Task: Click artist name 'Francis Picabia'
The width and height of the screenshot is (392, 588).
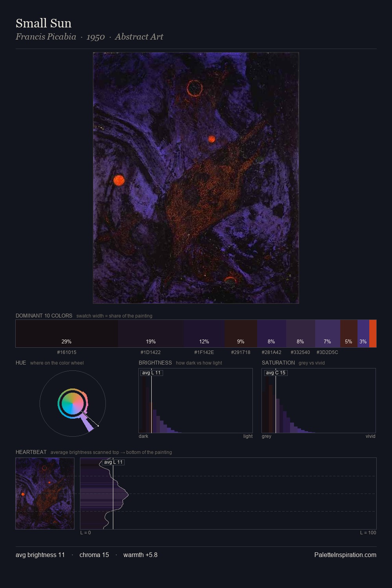Action: click(x=46, y=37)
